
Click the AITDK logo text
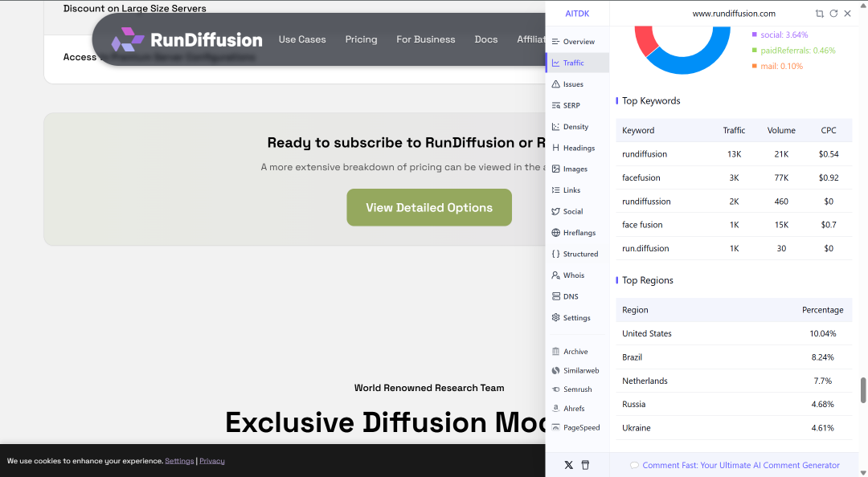[x=577, y=14]
